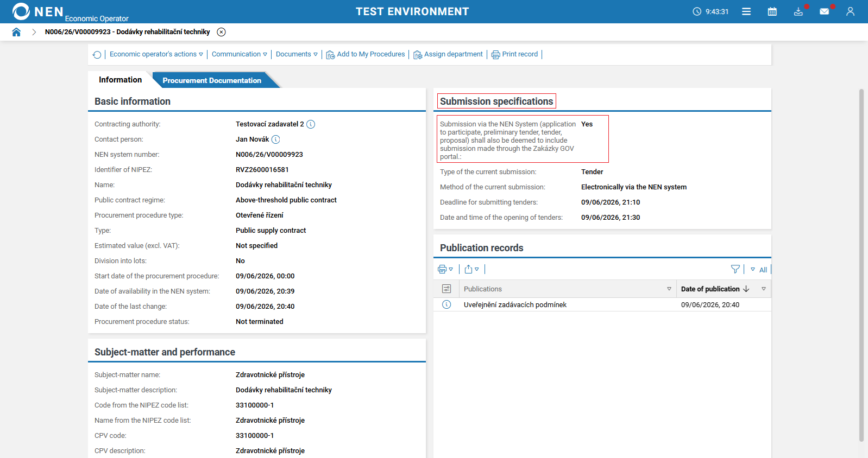
Task: Click Print record
Action: click(515, 54)
